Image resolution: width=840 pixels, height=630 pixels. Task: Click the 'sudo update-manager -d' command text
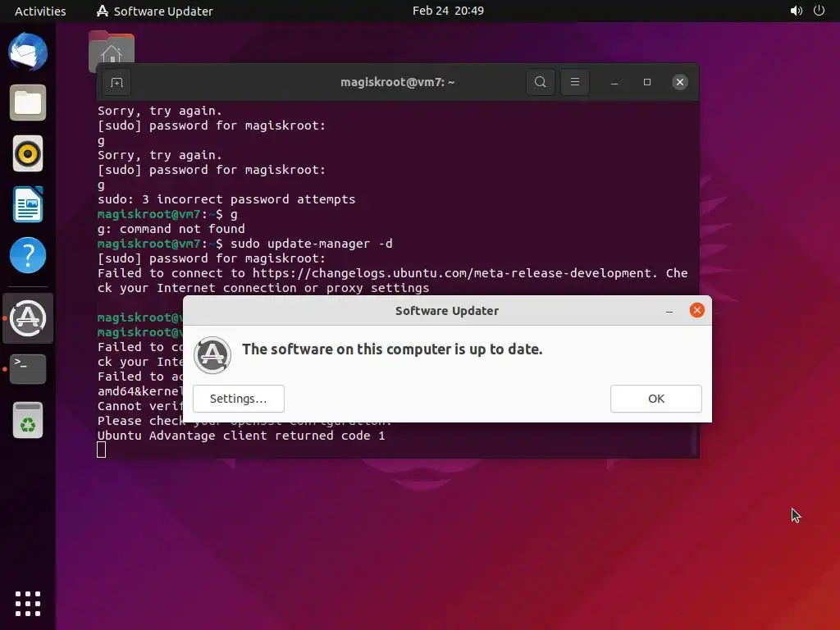(x=311, y=244)
